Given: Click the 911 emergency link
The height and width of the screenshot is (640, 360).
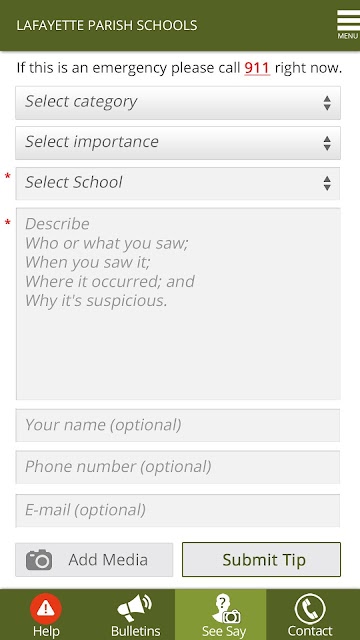Looking at the screenshot, I should pyautogui.click(x=257, y=68).
